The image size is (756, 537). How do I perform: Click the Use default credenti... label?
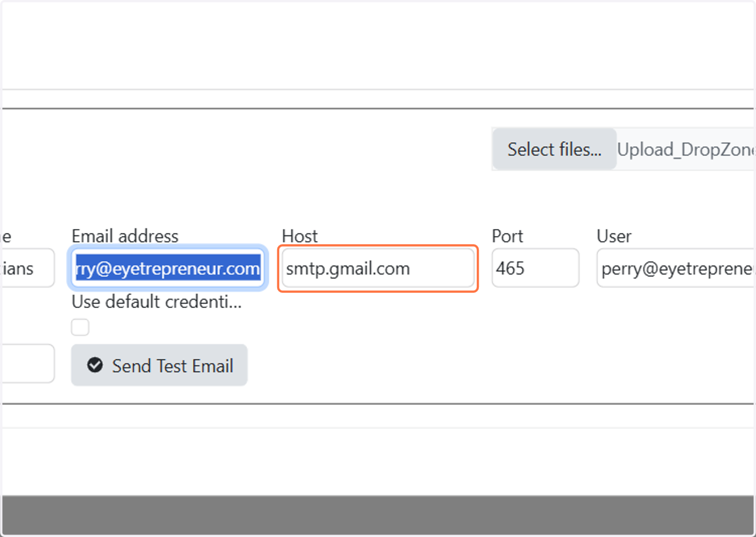tap(157, 302)
